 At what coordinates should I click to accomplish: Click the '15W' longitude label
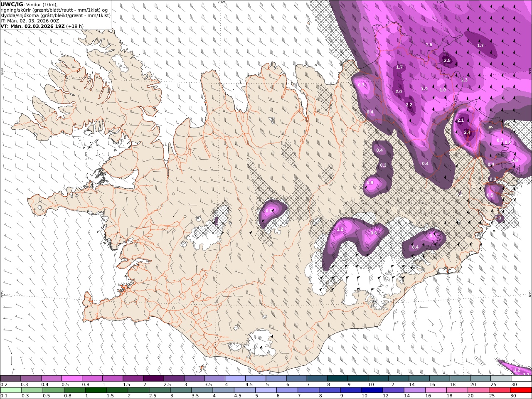click(441, 2)
